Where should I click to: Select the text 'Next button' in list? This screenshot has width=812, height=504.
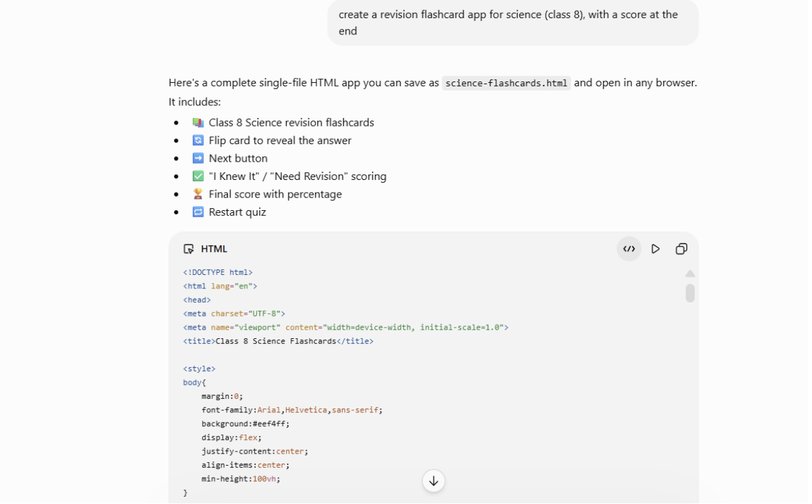click(238, 158)
